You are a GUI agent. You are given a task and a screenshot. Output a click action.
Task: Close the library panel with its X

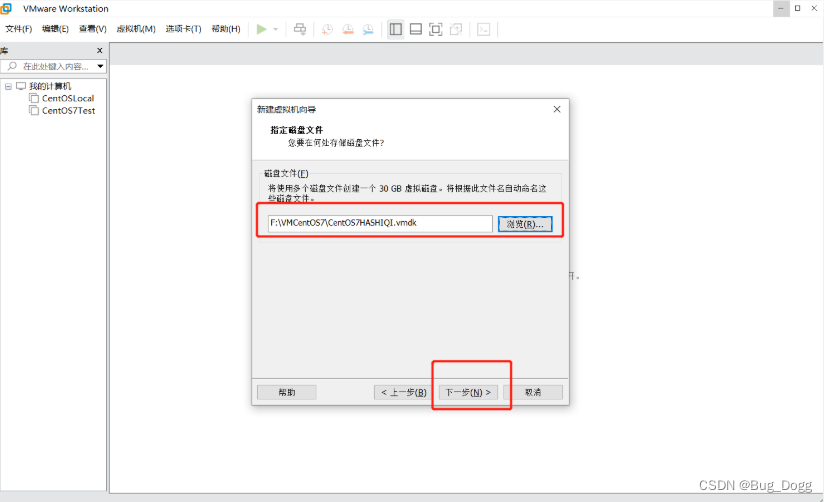[x=100, y=51]
